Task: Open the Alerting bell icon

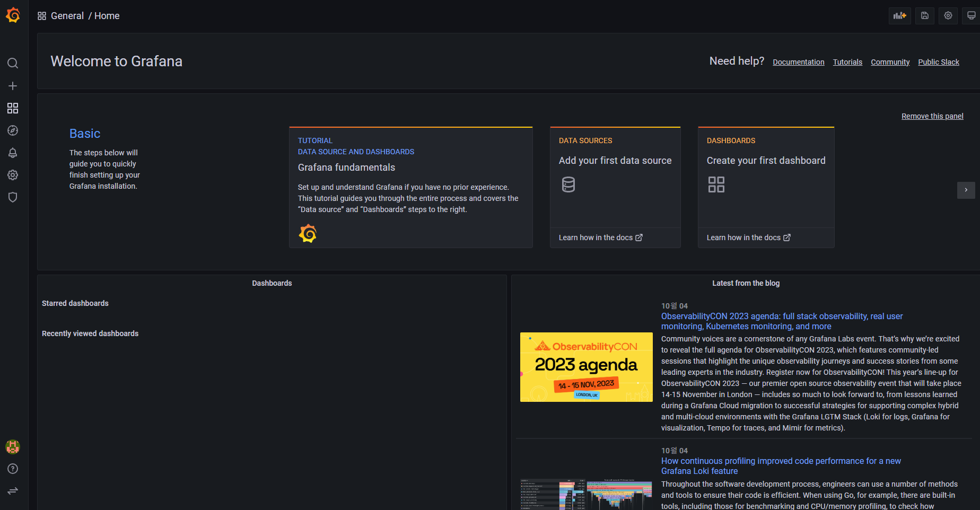Action: (13, 153)
